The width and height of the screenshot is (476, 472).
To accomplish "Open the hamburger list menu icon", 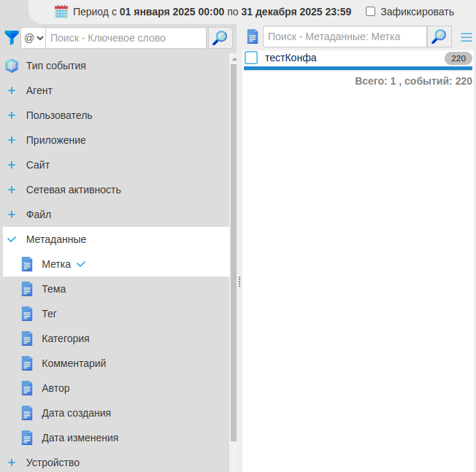I will click(x=466, y=37).
